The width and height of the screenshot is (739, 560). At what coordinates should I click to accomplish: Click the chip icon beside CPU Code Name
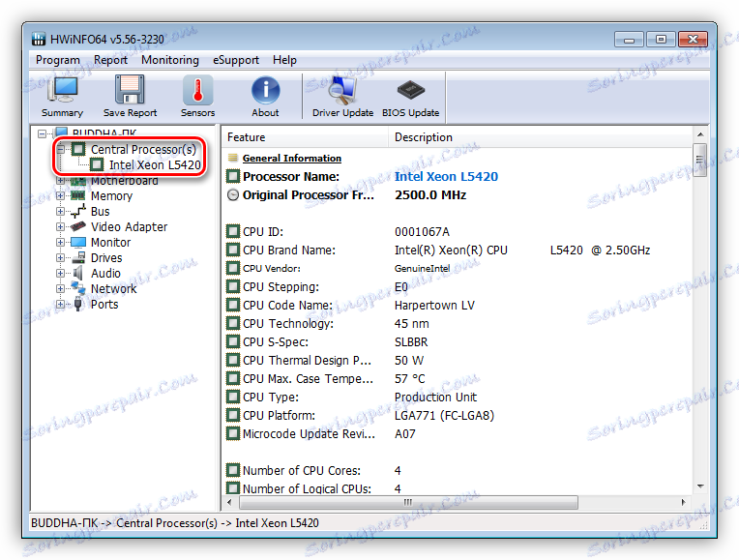click(233, 305)
